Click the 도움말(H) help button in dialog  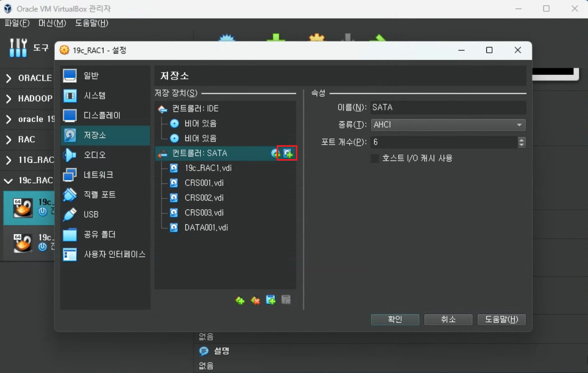coord(501,319)
